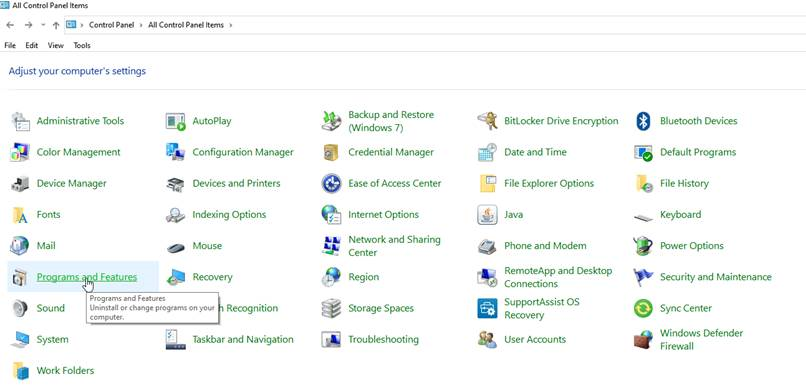Image resolution: width=806 pixels, height=392 pixels.
Task: Open the Indexing Options icon
Action: coord(176,215)
